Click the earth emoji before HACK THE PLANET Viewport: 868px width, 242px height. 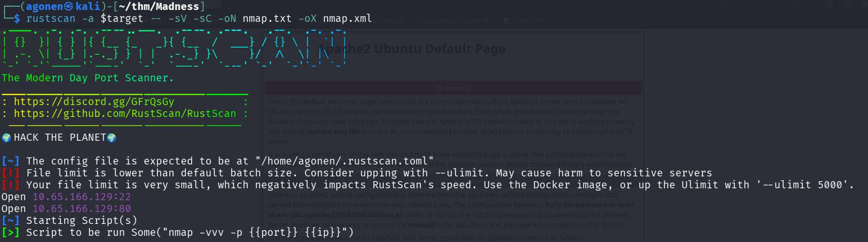click(x=6, y=138)
